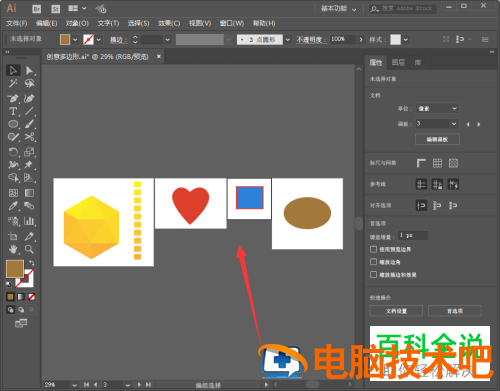The width and height of the screenshot is (500, 391).
Task: Toggle the Scale Strokes & Effects checkbox
Action: tap(373, 275)
